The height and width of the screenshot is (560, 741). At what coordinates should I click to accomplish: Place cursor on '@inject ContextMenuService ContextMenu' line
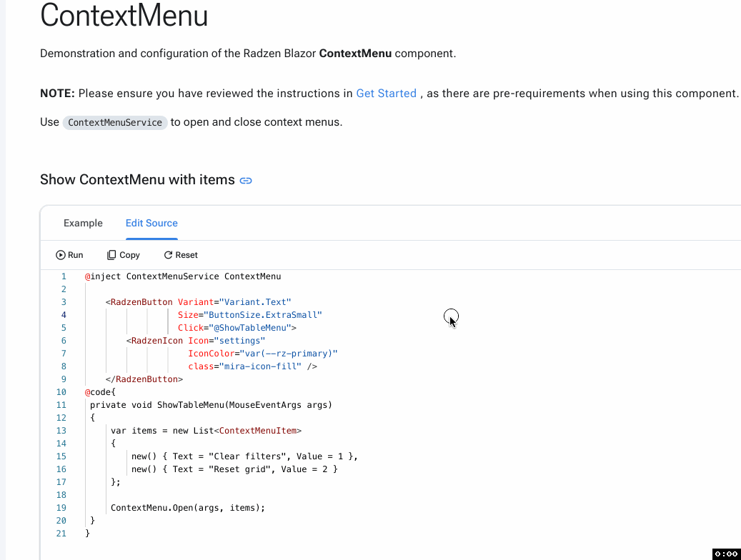183,276
